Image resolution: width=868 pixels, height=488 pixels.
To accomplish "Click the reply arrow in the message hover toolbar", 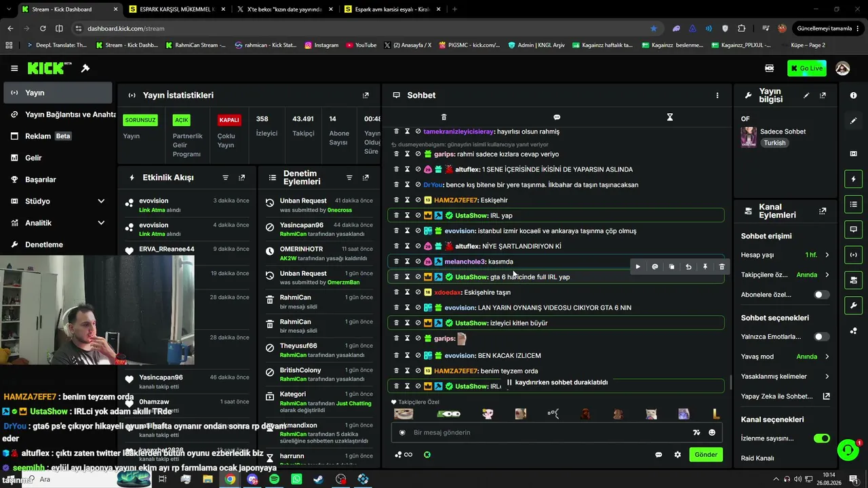I will coord(688,267).
